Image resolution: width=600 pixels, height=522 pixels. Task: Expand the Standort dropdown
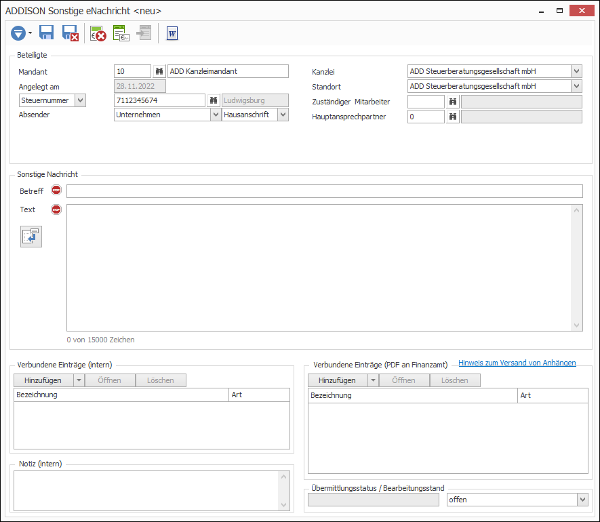577,86
